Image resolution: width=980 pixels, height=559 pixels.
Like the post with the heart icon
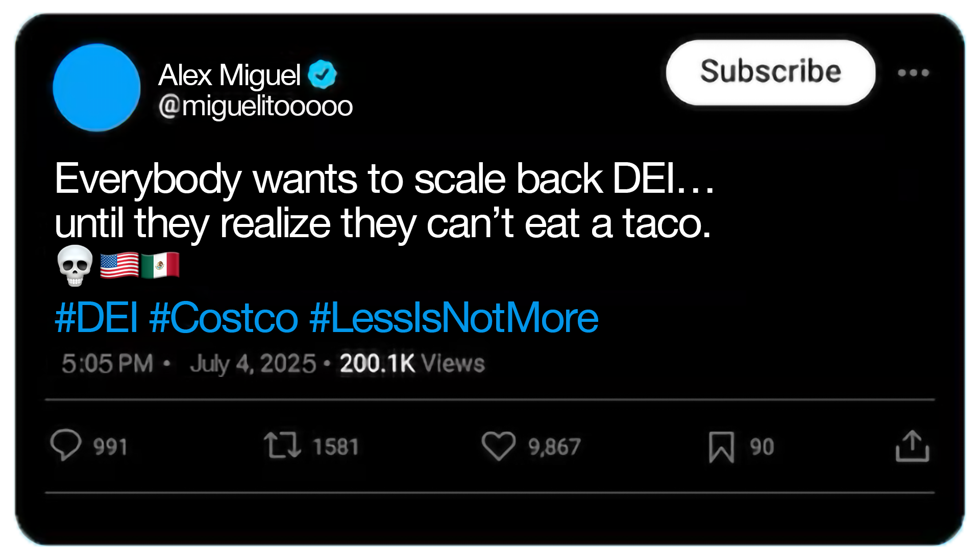point(499,446)
